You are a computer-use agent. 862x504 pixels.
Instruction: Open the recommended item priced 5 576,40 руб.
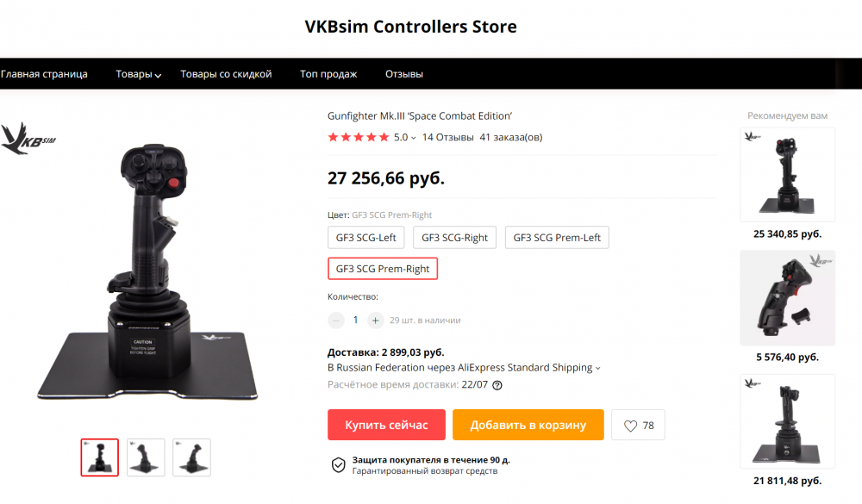787,299
